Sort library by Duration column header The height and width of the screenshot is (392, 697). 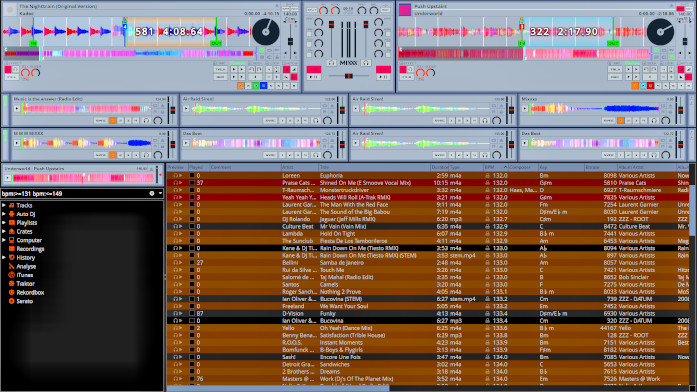tap(439, 167)
